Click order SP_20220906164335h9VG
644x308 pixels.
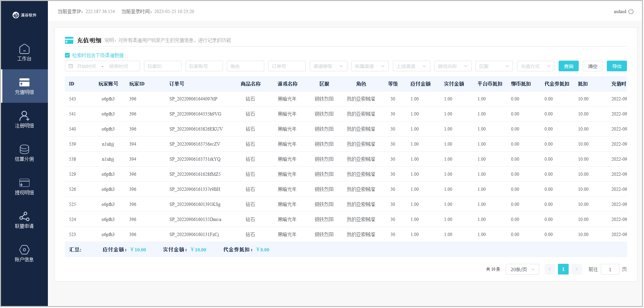click(195, 114)
